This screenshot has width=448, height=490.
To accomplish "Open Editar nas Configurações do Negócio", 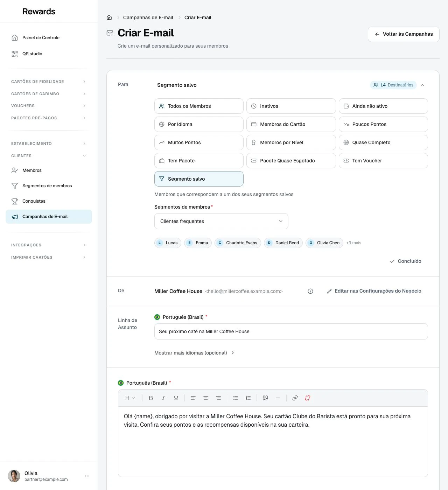I will [374, 291].
